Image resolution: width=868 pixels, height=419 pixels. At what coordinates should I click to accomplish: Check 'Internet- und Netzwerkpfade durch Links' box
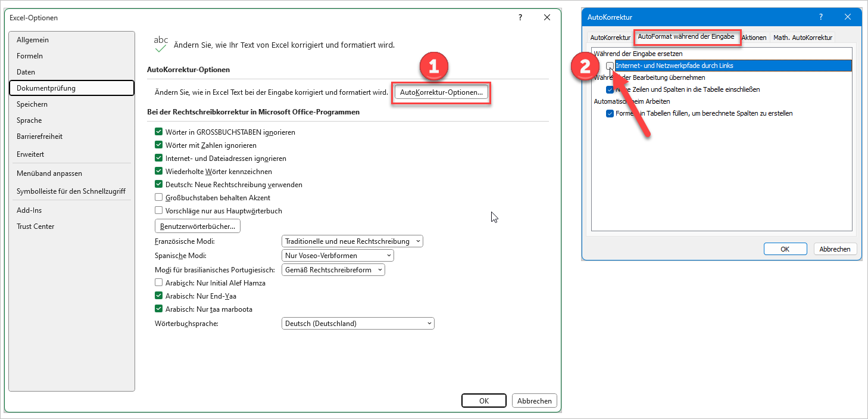610,66
